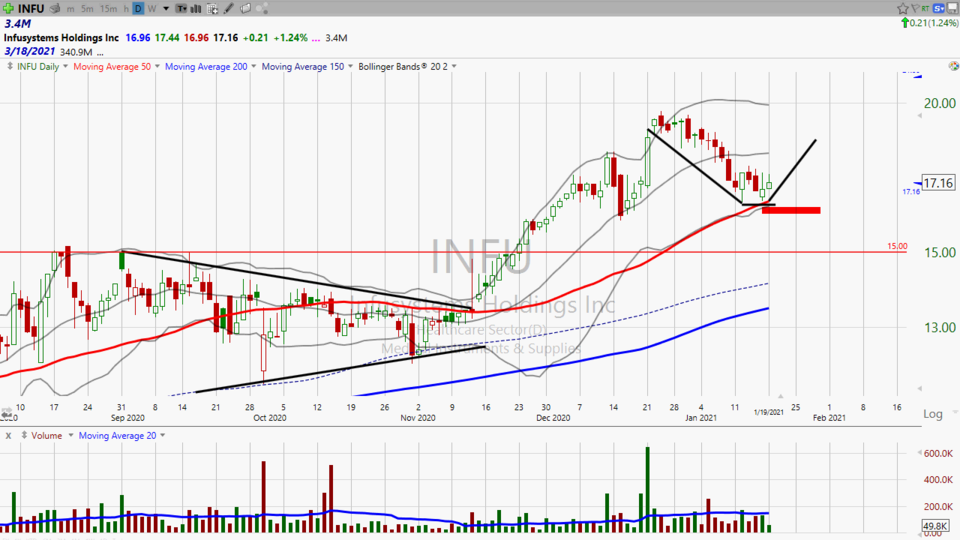
Task: Click the flag icon
Action: tap(915, 9)
